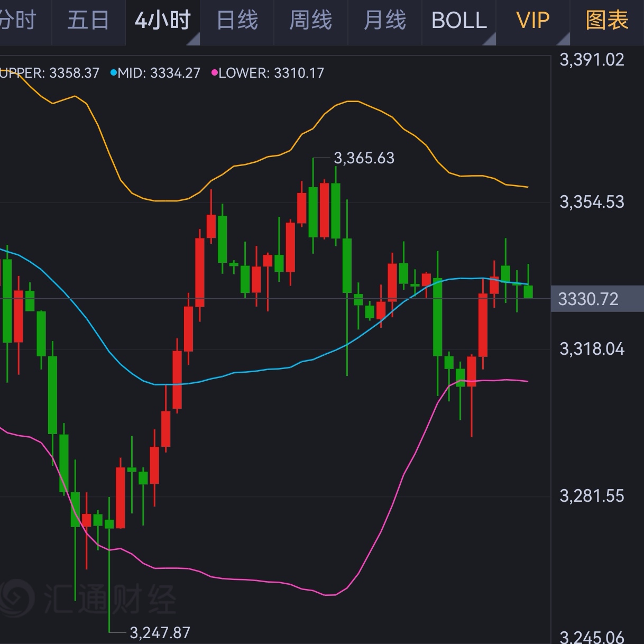This screenshot has height=644, width=644.
Task: Click the 3,354.53 price axis label
Action: coord(592,202)
